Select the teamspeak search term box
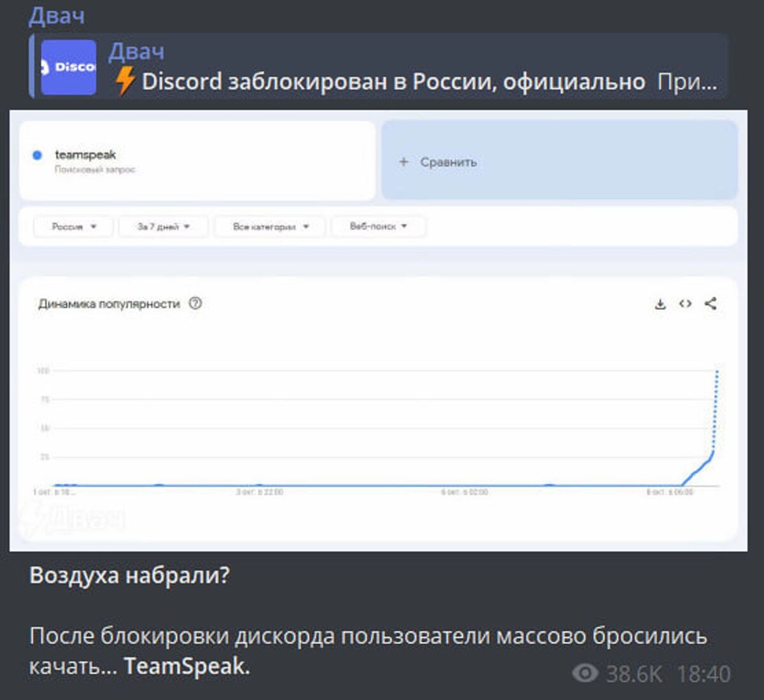The width and height of the screenshot is (764, 700). 197,161
